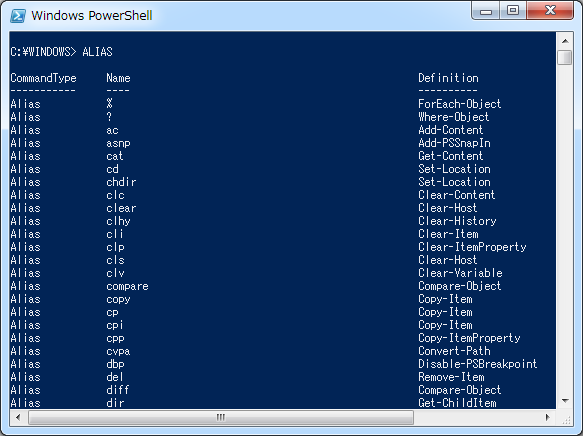Click the horizontal scrollbar right arrow
Viewport: 583px width, 436px height.
[x=548, y=417]
